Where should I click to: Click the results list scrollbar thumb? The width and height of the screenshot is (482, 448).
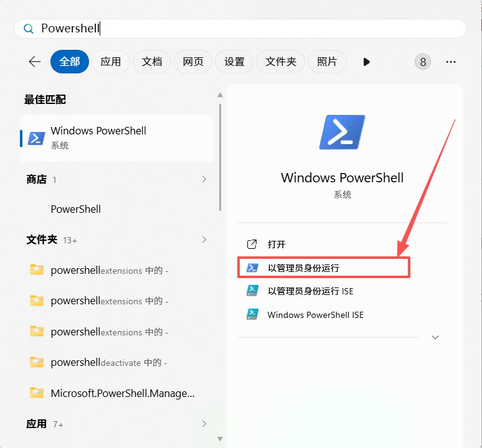tap(220, 157)
